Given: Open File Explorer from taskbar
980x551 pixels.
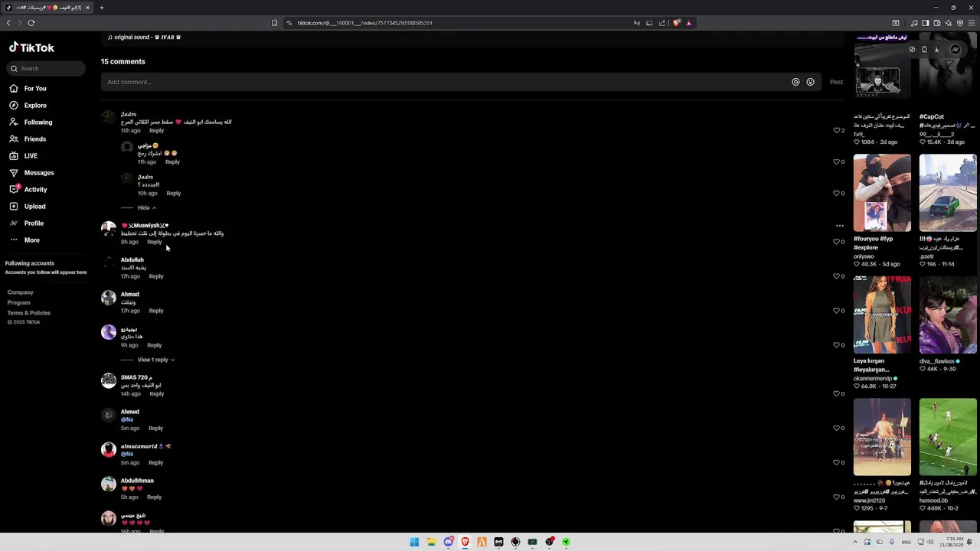Looking at the screenshot, I should coord(431,542).
